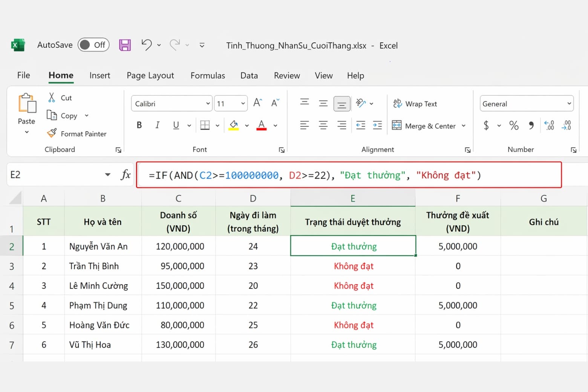The width and height of the screenshot is (588, 392).
Task: Select the cell containing Lê Minh Cường
Action: tap(103, 286)
